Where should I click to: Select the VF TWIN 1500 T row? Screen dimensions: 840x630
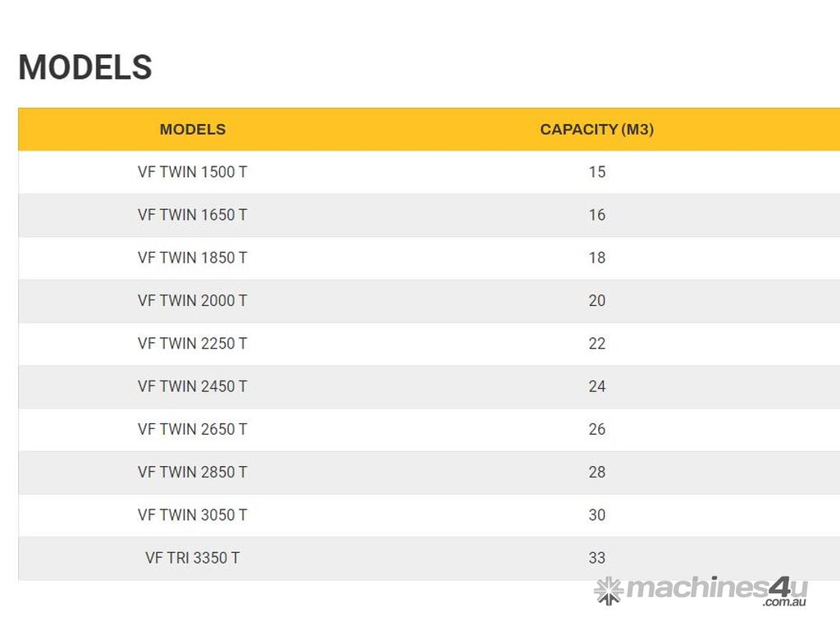192,172
